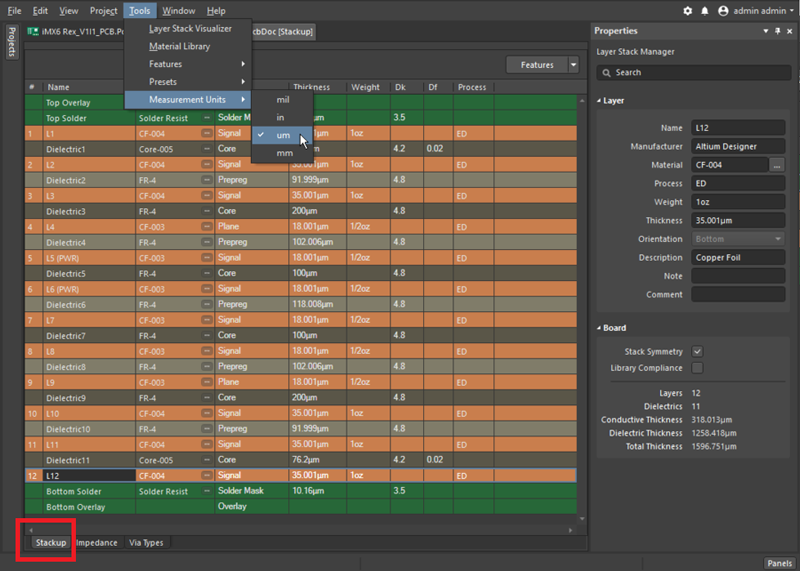Click the PCB document icon on the file tab

pyautogui.click(x=35, y=32)
